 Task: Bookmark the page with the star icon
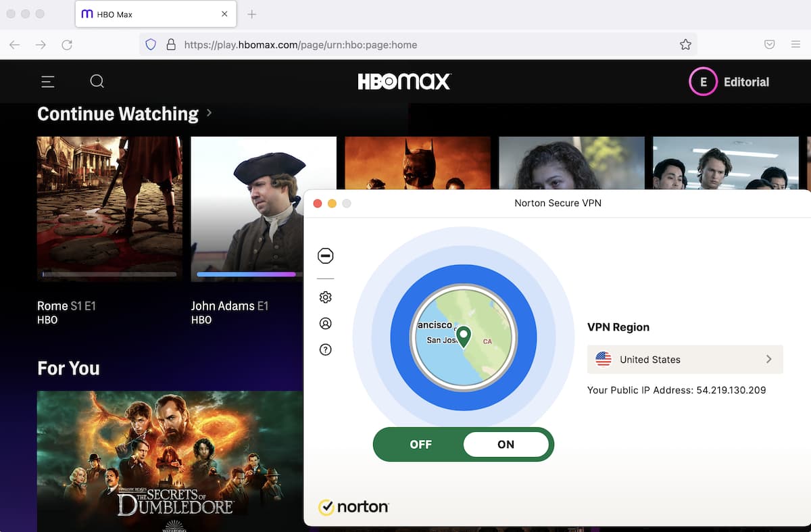tap(685, 44)
